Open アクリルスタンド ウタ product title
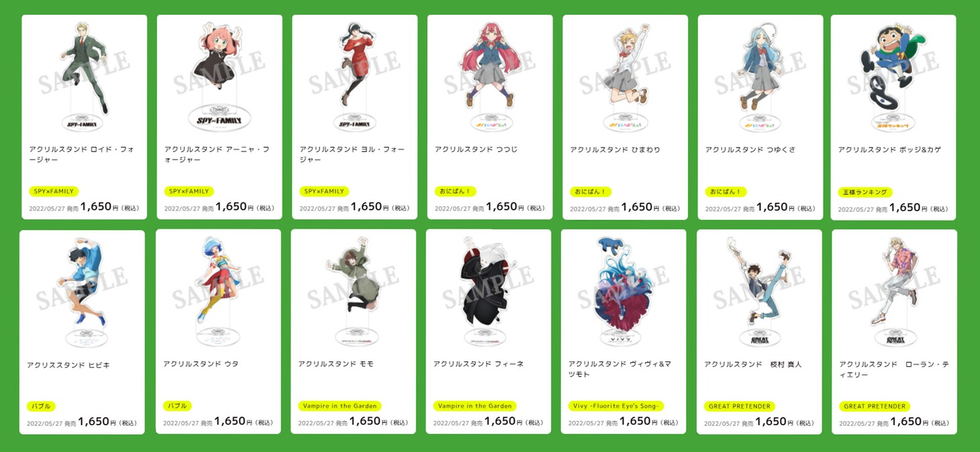 click(201, 364)
